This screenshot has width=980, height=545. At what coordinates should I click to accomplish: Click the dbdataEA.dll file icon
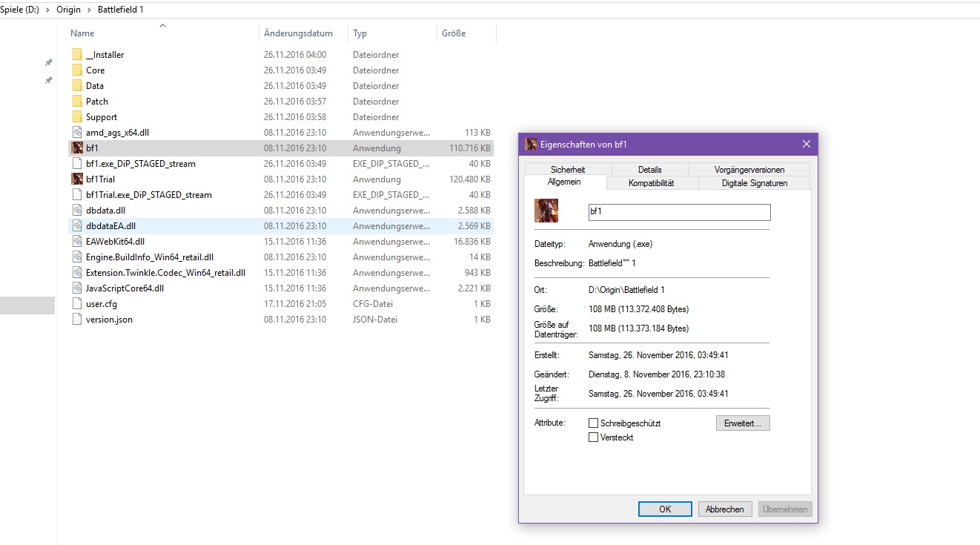point(78,226)
